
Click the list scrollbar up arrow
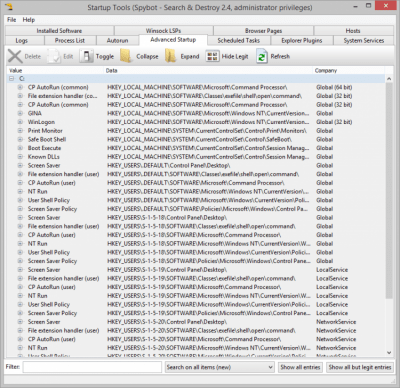click(389, 79)
